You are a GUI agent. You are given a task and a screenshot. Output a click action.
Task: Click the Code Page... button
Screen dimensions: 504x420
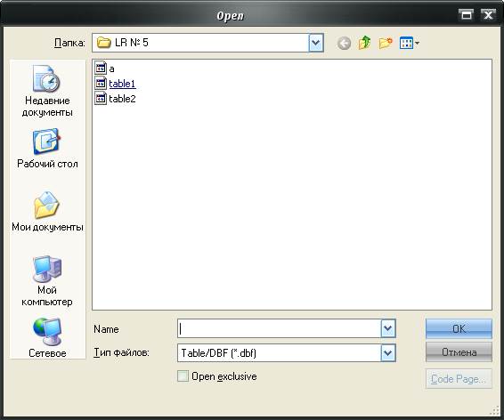[x=459, y=379]
